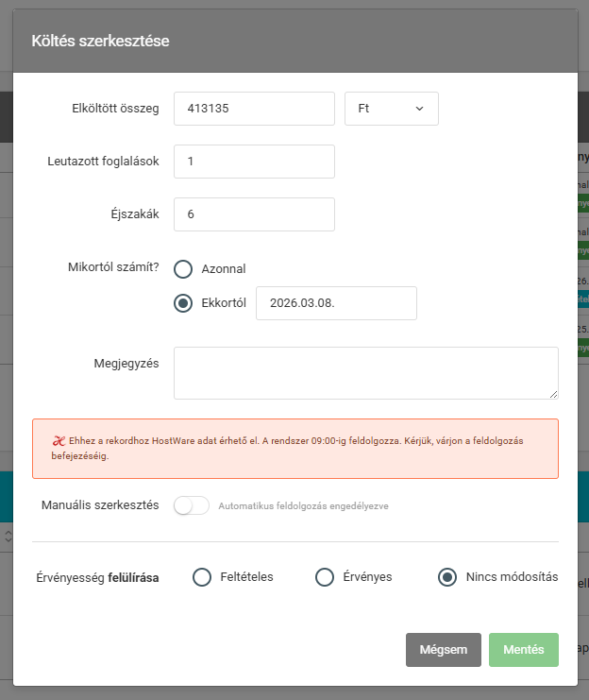
Task: Open the Ft currency dropdown
Action: [392, 109]
